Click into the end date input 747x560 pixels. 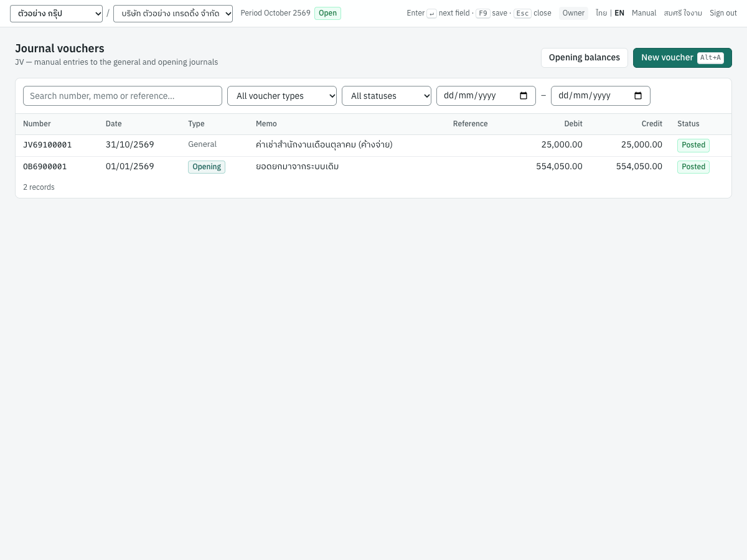coord(601,96)
